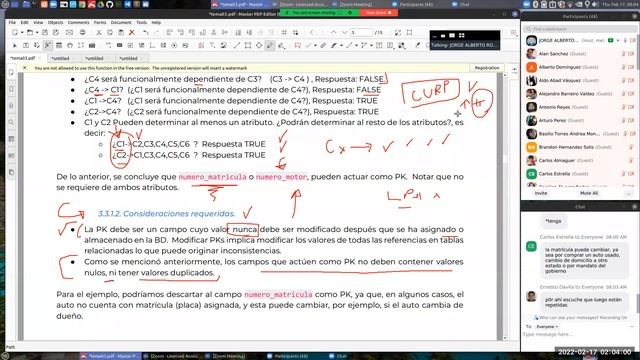Open the To: Everyone chat recipient dropdown

pyautogui.click(x=547, y=327)
